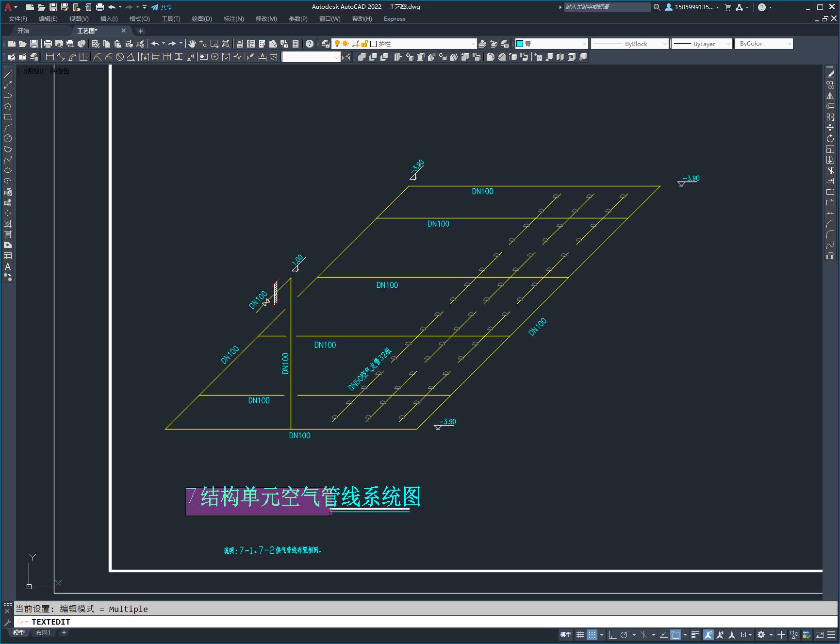Click the 共享 share button
The image size is (840, 644).
tap(162, 7)
